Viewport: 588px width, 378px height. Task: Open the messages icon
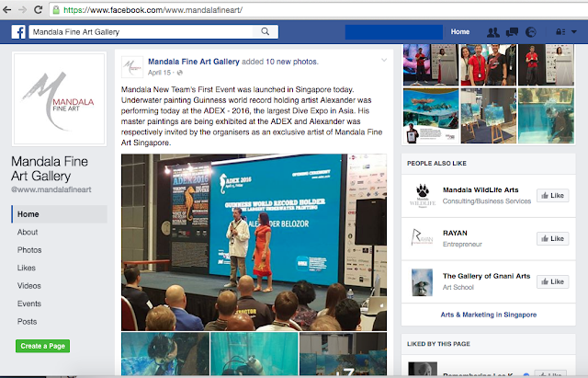(x=512, y=32)
